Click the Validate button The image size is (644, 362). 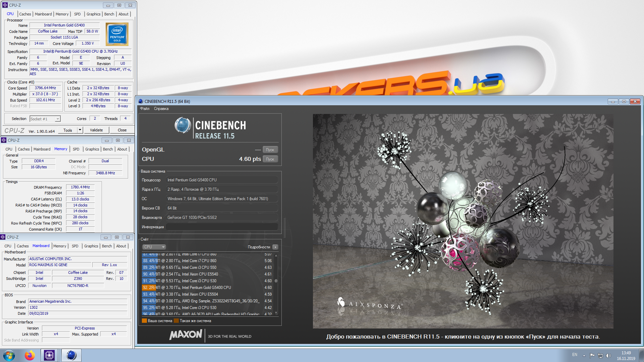[96, 130]
